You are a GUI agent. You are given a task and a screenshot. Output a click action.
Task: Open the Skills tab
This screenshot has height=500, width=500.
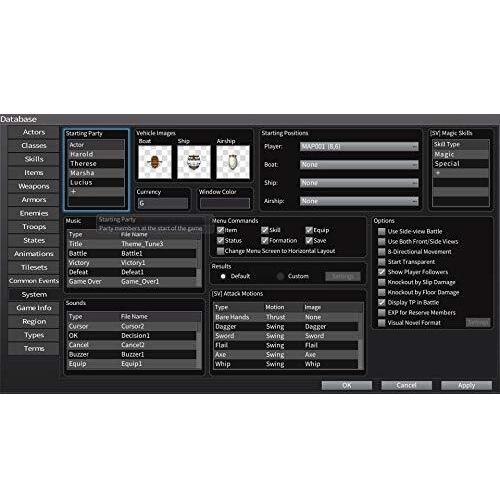click(x=34, y=159)
